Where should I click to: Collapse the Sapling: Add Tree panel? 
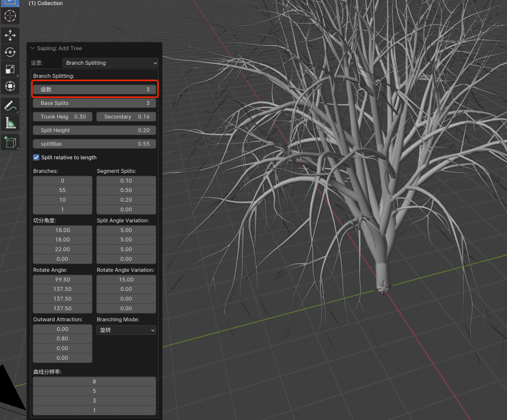(x=32, y=48)
